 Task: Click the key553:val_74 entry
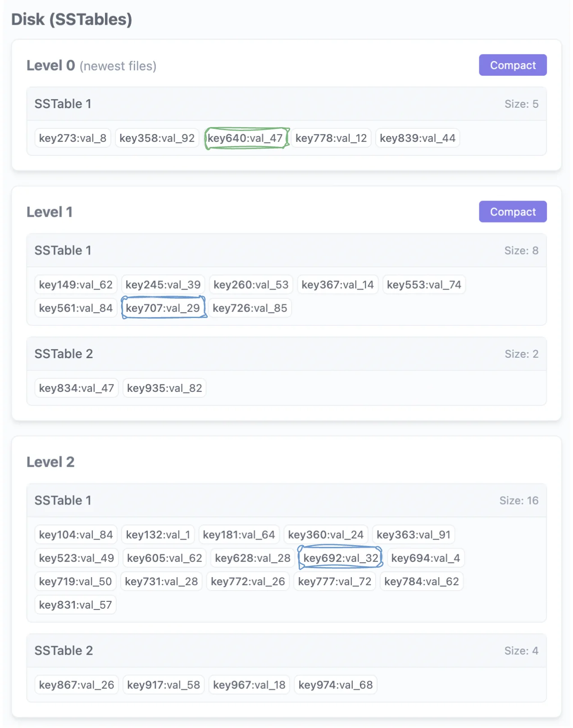pos(423,285)
